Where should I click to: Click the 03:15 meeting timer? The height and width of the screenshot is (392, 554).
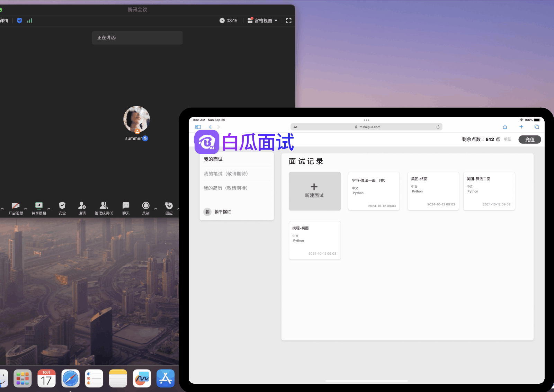pos(229,20)
